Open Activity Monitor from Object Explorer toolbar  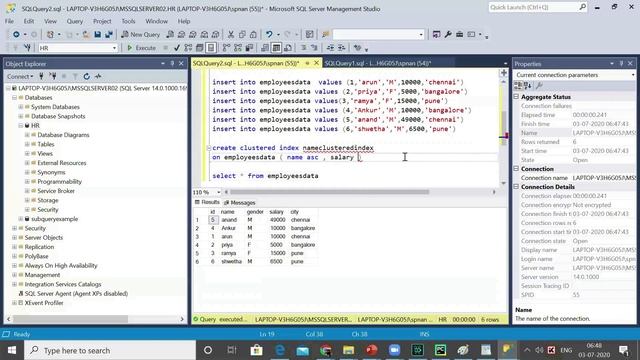[98, 76]
